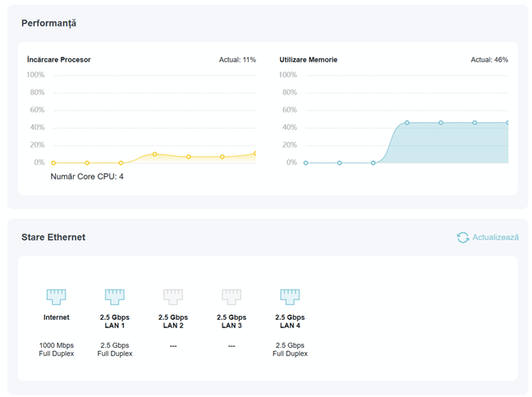Select the memory 'Actual: 46%' readout
Viewport: 532px width, 397px height.
tap(488, 60)
